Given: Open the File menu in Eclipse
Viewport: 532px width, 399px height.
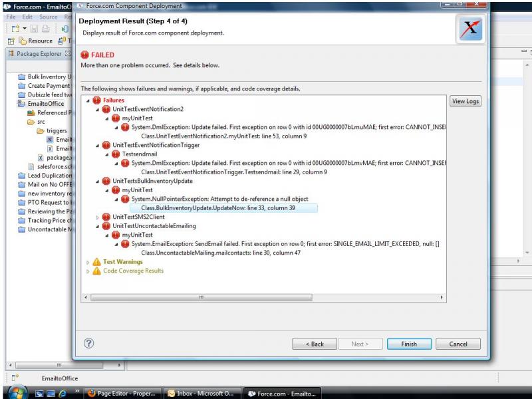Looking at the screenshot, I should point(11,17).
